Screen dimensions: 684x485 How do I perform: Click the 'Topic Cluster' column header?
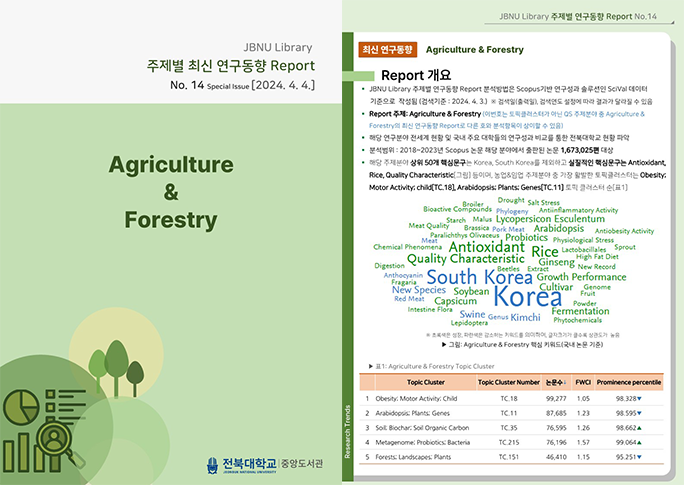click(425, 382)
